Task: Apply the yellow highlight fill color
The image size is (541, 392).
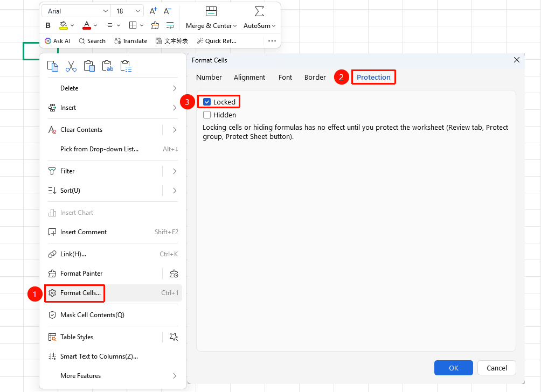Action: [x=64, y=25]
